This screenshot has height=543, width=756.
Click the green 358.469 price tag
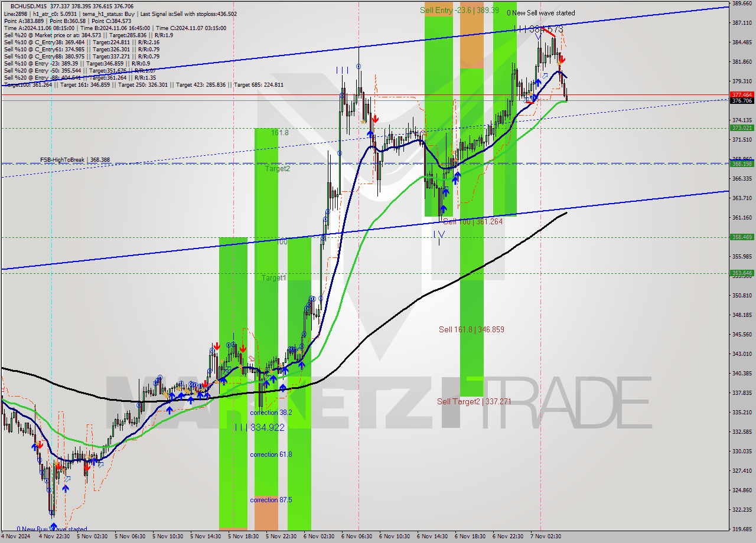point(742,237)
